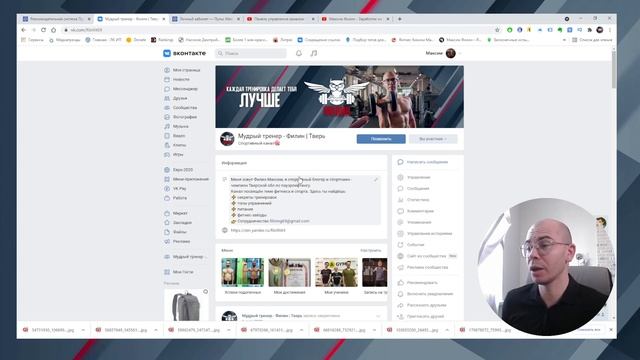This screenshot has width=640, height=360.
Task: Open Управление in community menu
Action: (x=414, y=178)
